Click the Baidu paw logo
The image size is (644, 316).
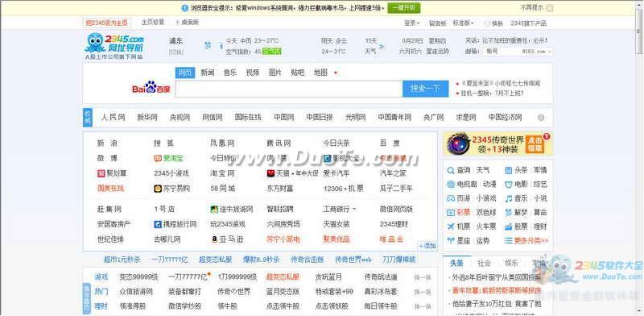[151, 88]
